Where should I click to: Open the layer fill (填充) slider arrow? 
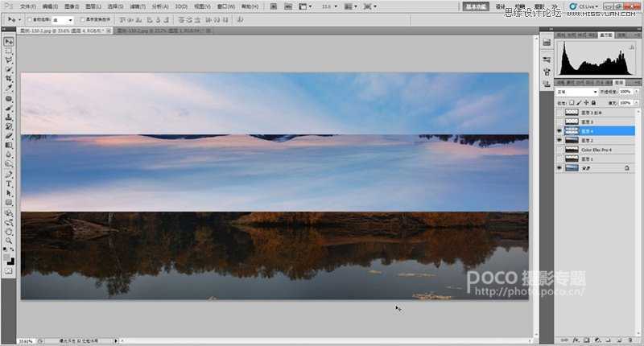point(636,103)
